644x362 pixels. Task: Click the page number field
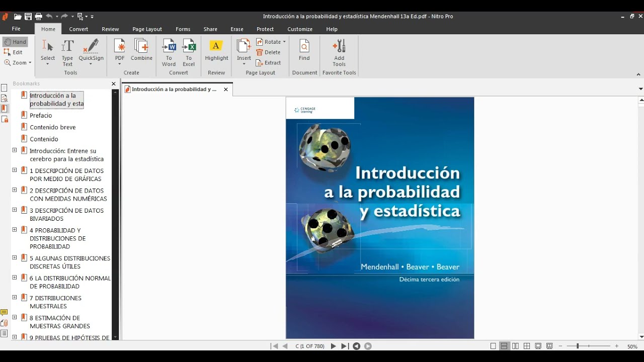(309, 346)
